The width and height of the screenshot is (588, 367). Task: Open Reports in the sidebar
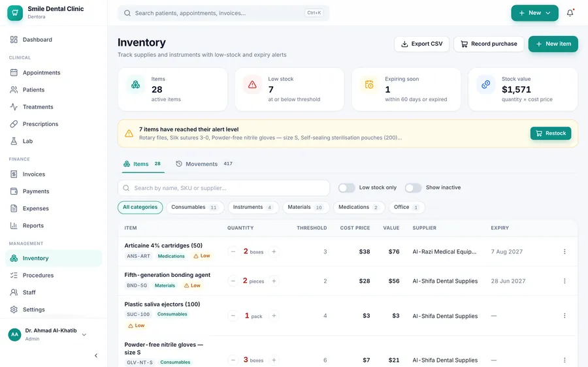(54, 226)
